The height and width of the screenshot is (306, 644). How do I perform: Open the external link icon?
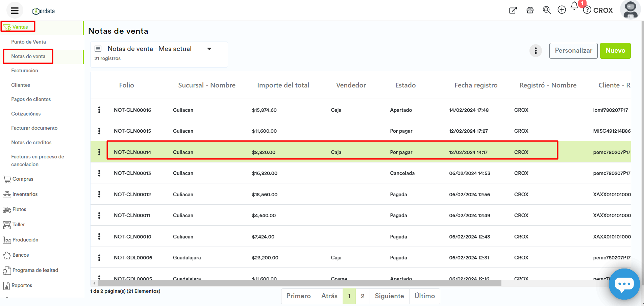click(x=513, y=10)
